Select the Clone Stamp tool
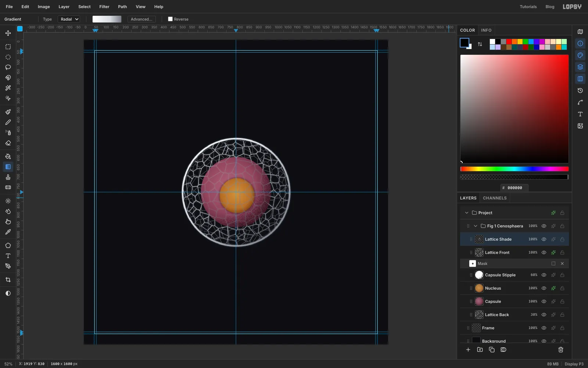Viewport: 588px width, 368px height. pyautogui.click(x=8, y=177)
